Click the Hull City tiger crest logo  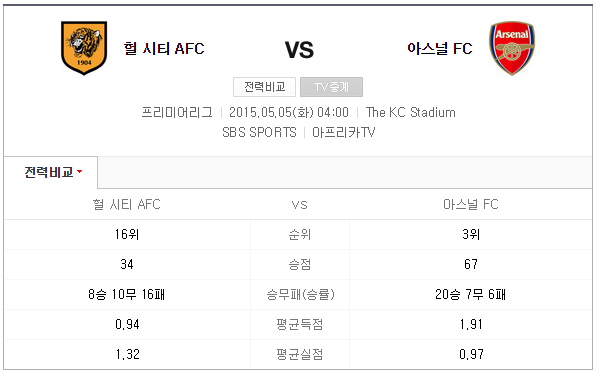coord(84,48)
